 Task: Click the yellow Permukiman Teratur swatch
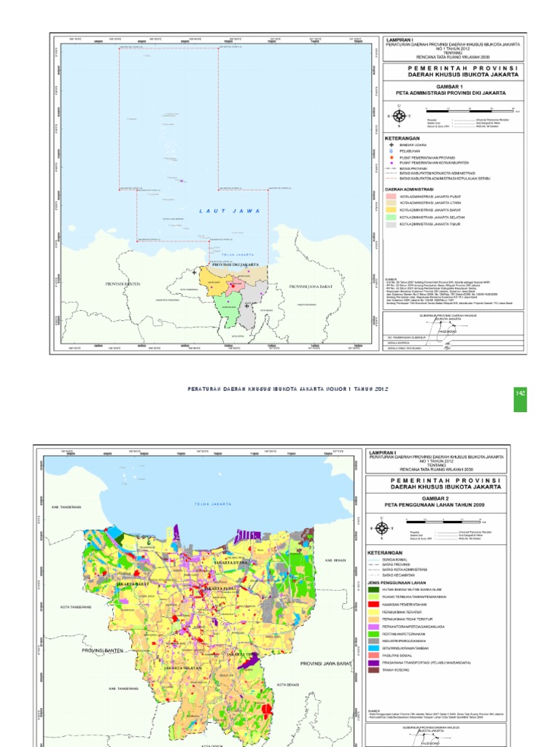click(373, 612)
